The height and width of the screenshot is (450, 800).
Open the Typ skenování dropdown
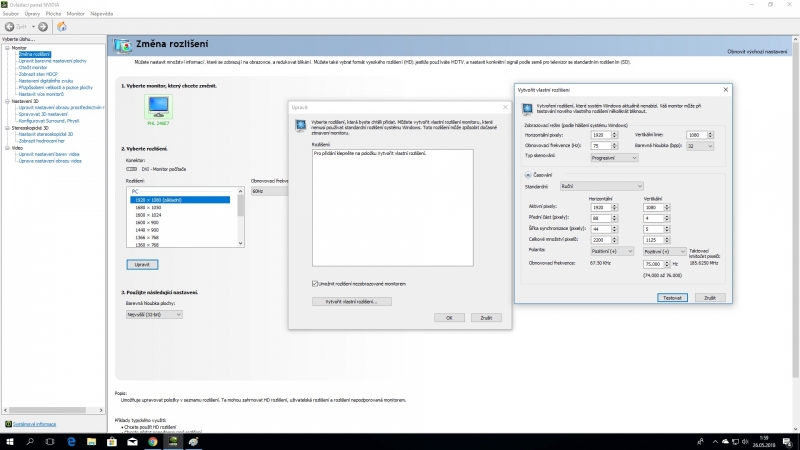pos(614,158)
